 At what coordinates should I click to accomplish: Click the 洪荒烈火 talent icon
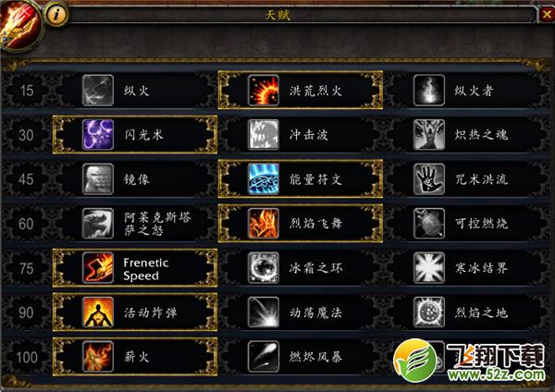point(264,91)
